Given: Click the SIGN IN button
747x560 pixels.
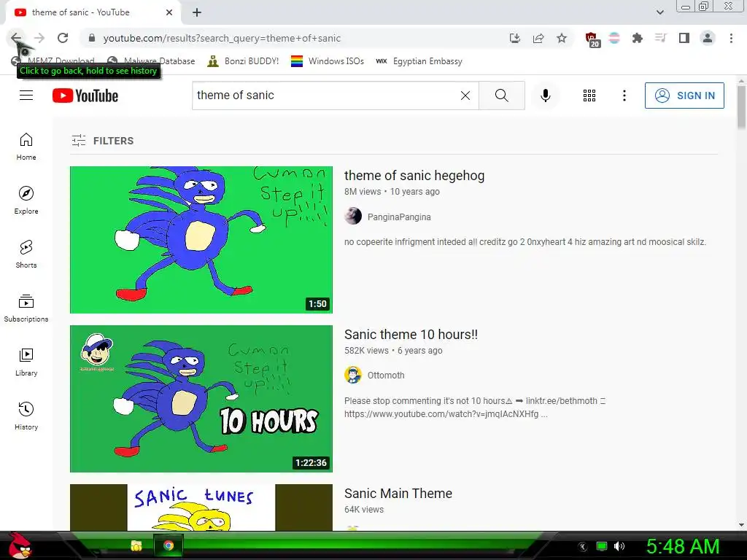Looking at the screenshot, I should tap(684, 96).
